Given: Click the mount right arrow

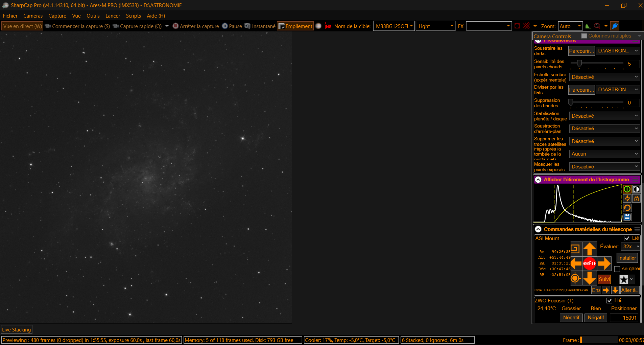Looking at the screenshot, I should coord(604,263).
